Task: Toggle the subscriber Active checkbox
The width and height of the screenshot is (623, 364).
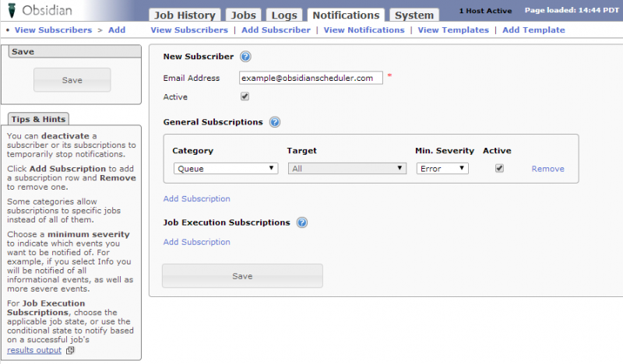Action: point(245,97)
